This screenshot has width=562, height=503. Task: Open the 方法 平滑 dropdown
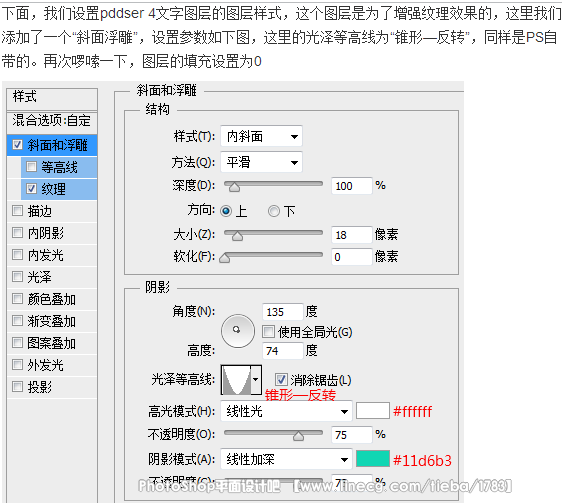[261, 162]
